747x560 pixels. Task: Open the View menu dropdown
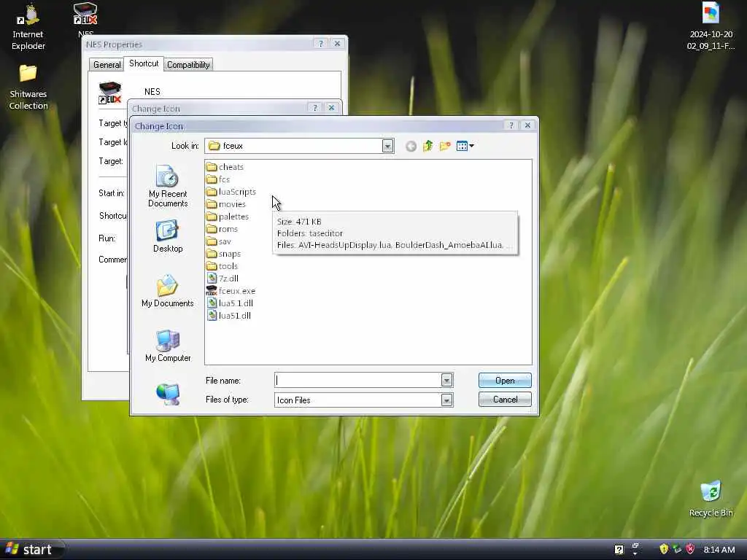click(465, 146)
